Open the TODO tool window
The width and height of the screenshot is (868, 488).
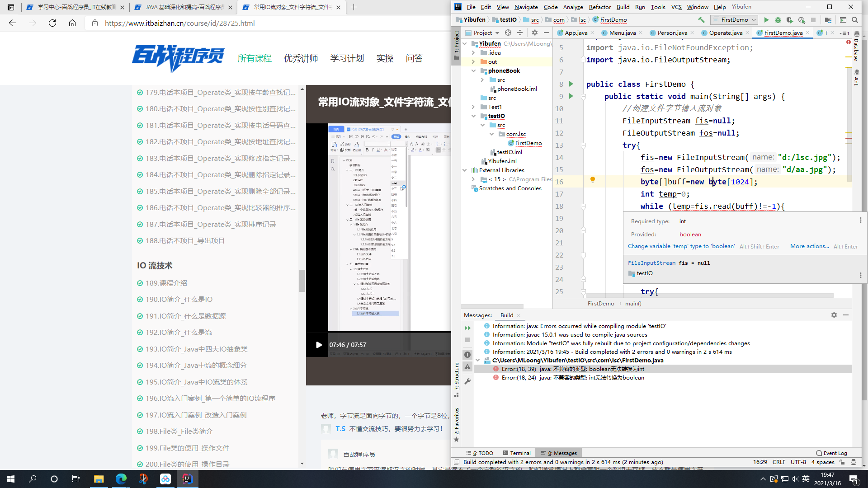coord(480,453)
